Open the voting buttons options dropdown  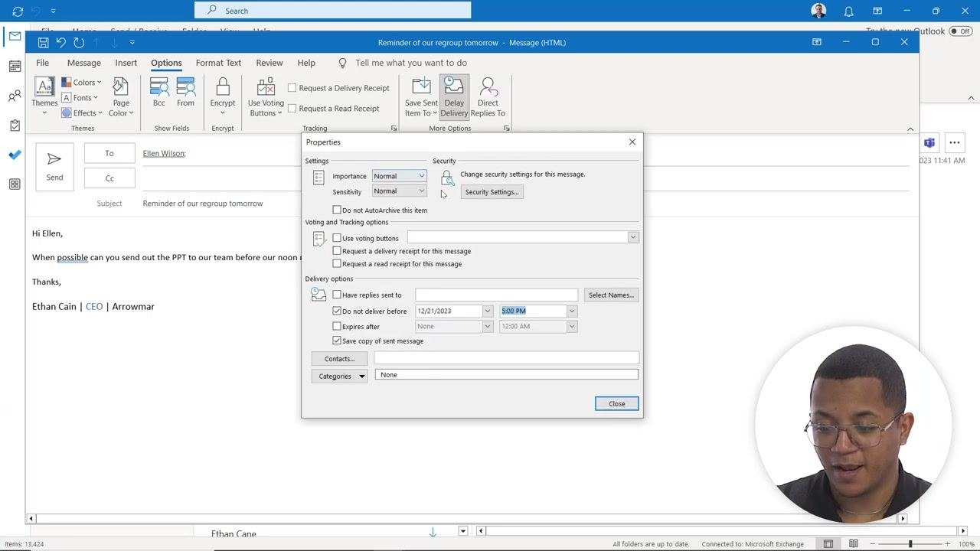coord(632,238)
